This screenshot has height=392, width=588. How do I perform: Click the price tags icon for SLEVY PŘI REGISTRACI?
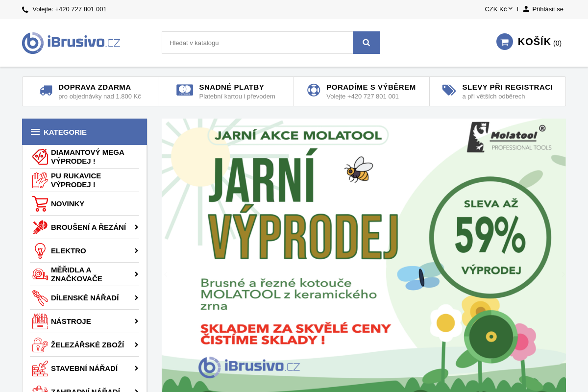click(448, 91)
